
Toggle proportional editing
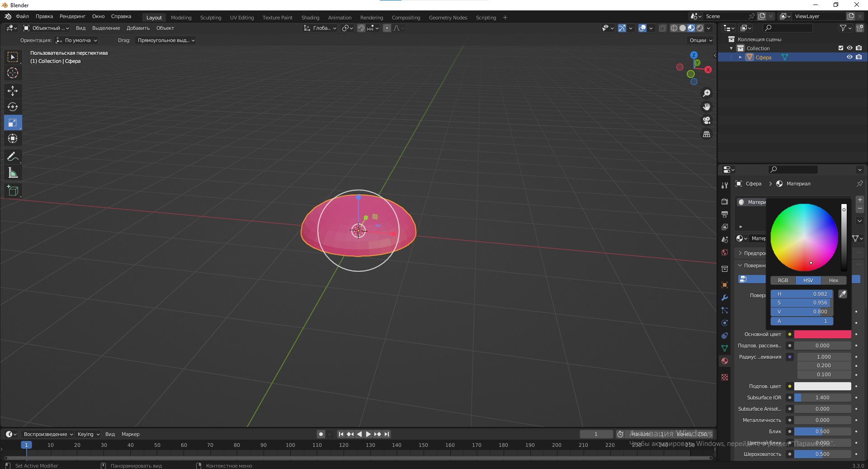(x=387, y=28)
